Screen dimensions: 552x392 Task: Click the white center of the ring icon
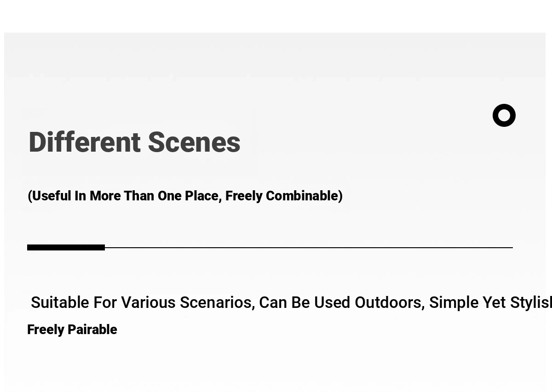504,115
